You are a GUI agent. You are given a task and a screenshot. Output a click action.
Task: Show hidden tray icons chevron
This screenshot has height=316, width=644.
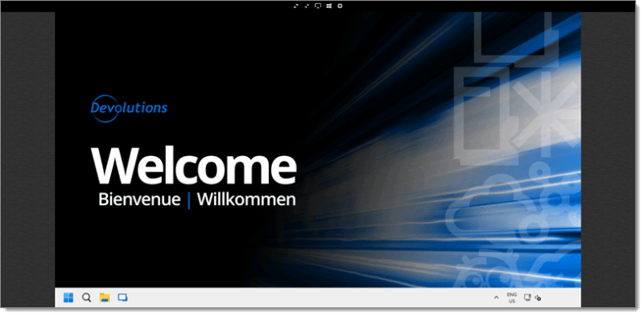496,298
